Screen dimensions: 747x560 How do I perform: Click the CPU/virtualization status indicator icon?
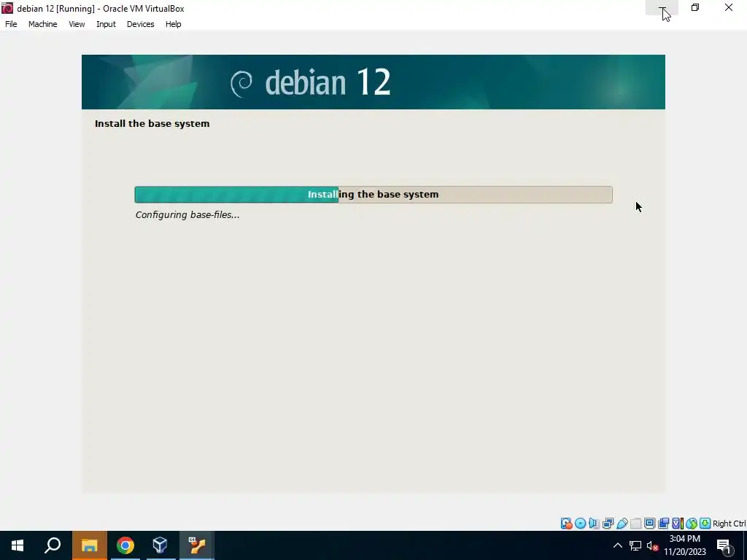point(678,524)
